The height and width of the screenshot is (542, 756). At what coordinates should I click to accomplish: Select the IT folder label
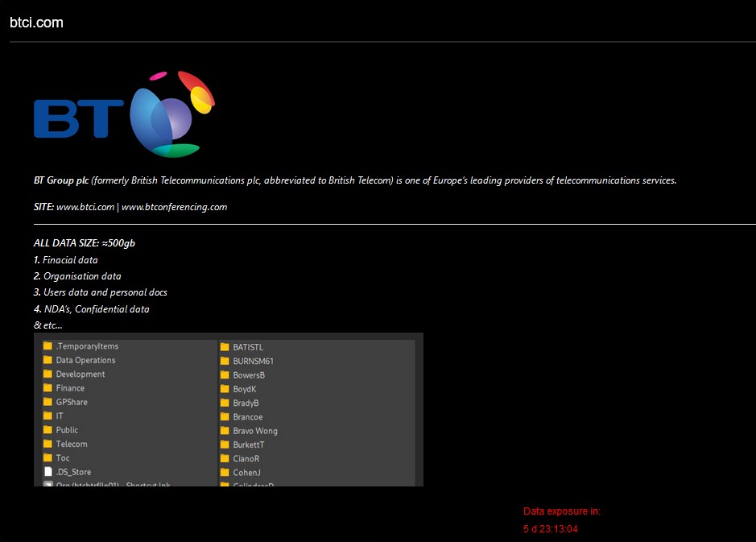(x=60, y=416)
